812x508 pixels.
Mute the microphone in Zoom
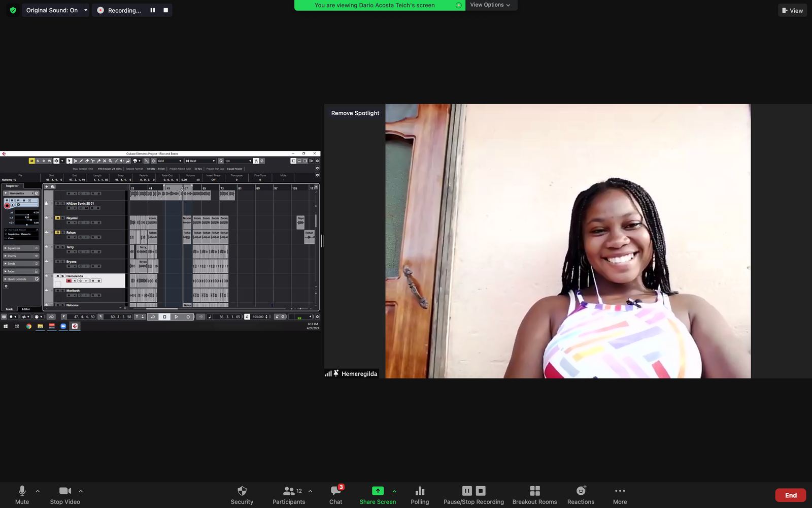pos(22,495)
